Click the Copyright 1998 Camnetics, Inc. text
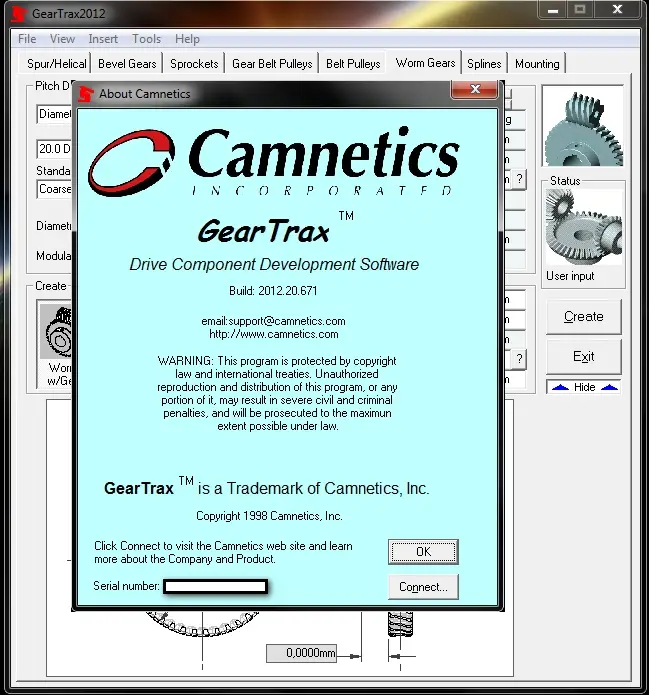 click(269, 516)
